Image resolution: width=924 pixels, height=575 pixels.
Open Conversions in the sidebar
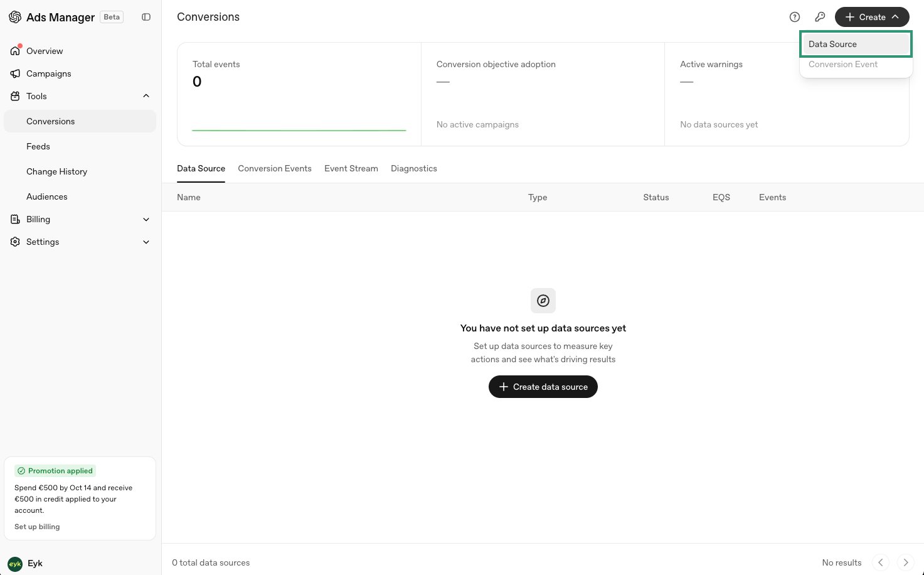(80, 121)
